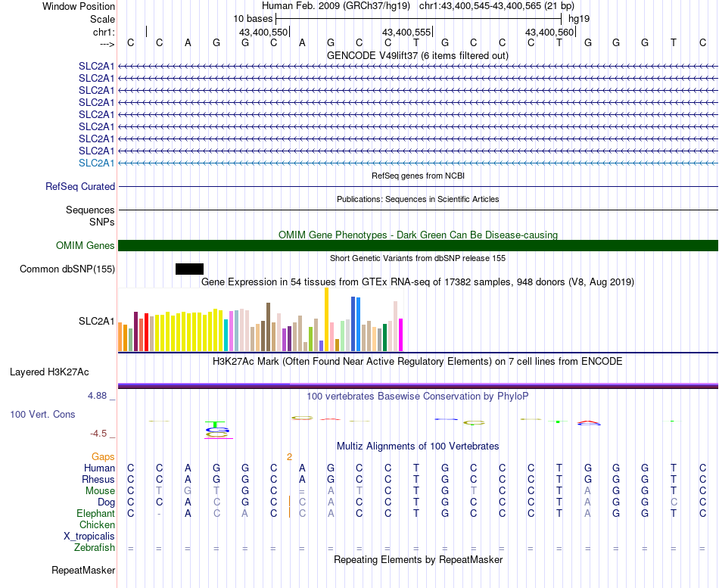Click position marker 43,400,555

coord(406,32)
